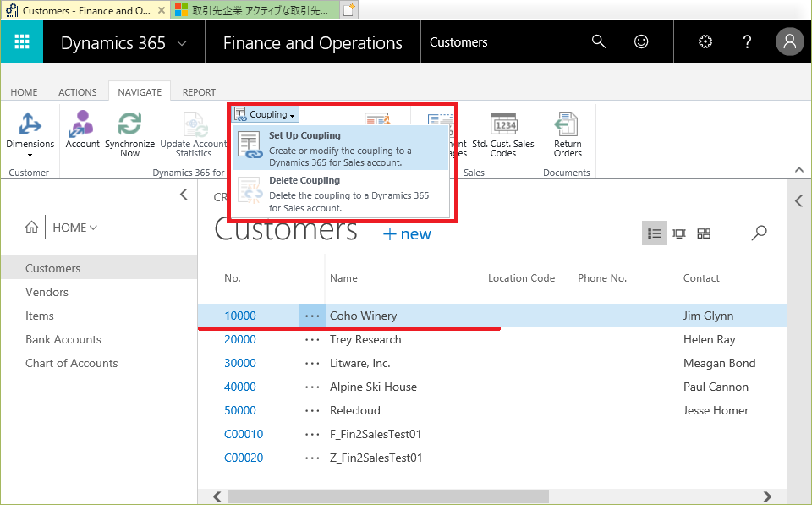
Task: Click the + new customer button
Action: pos(407,234)
